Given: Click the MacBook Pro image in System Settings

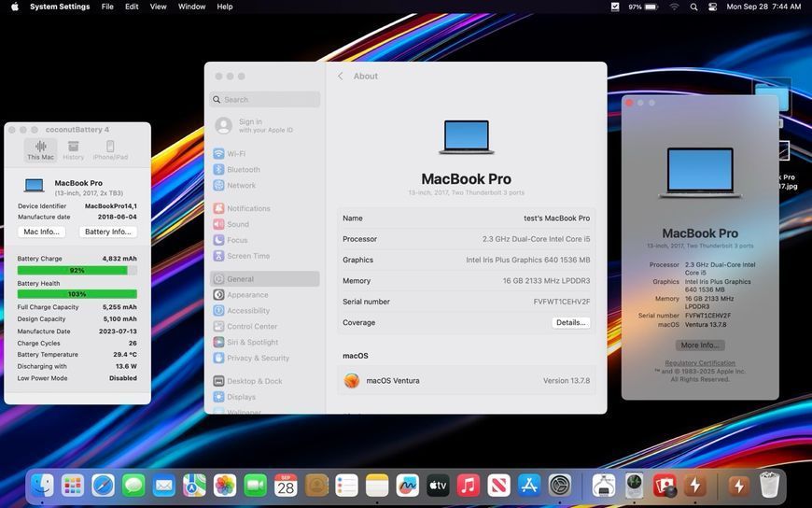Looking at the screenshot, I should pyautogui.click(x=467, y=137).
